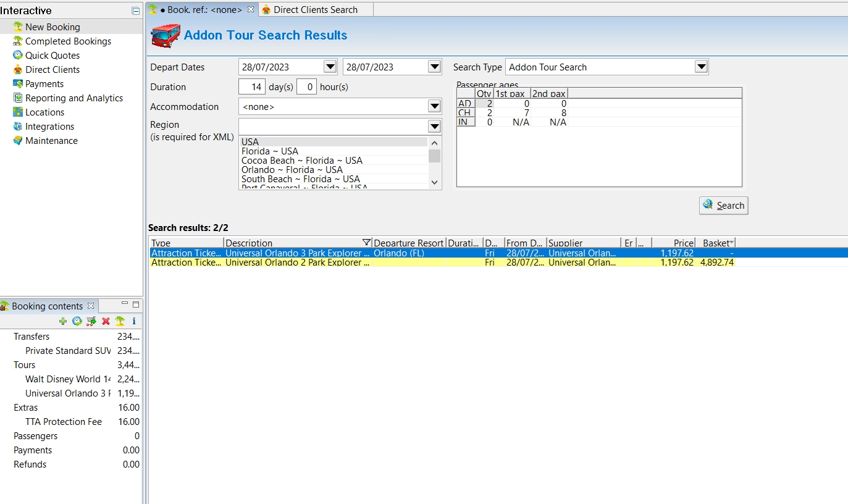Select TTA Protection Fee item
The image size is (848, 504).
[x=64, y=422]
